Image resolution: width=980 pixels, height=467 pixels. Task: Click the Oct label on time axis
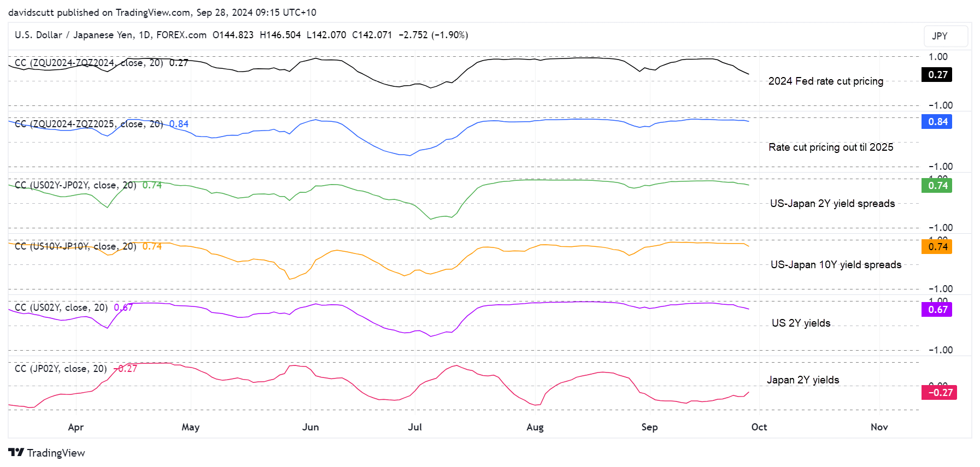click(759, 427)
